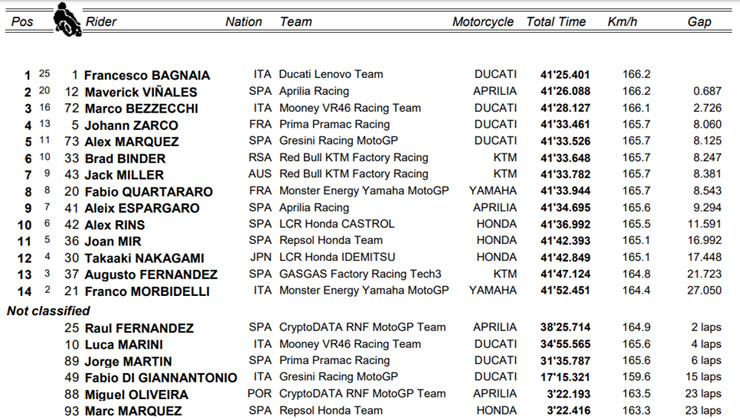Viewport: 740px width, 419px height.
Task: Select the Team column header
Action: pyautogui.click(x=295, y=21)
